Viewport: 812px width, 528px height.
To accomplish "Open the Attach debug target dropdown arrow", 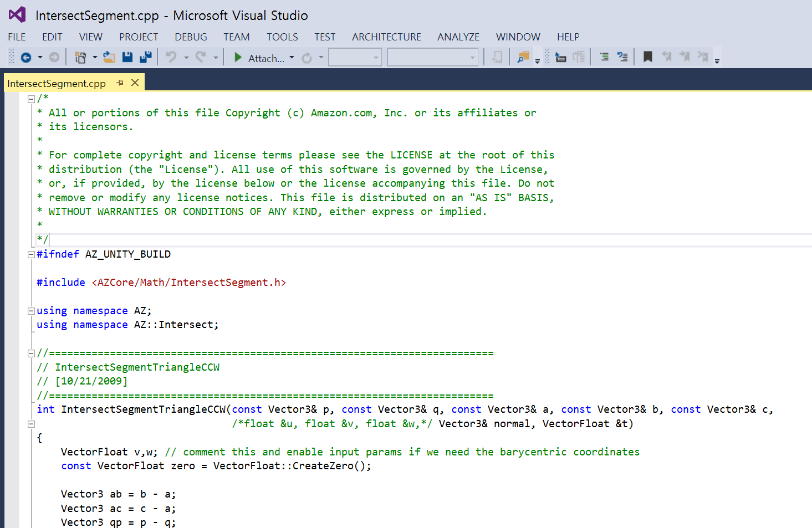I will pyautogui.click(x=292, y=58).
